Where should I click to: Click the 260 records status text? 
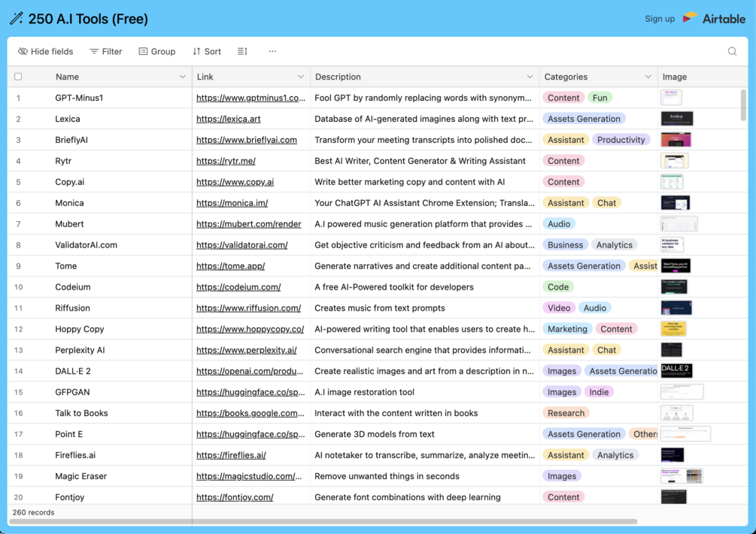pos(33,512)
